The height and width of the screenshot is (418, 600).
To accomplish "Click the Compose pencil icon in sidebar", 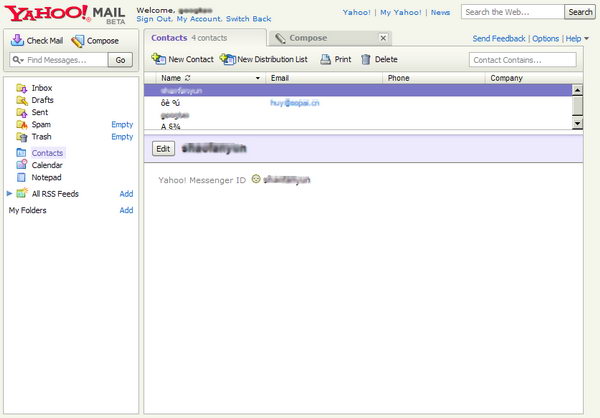I will (x=77, y=41).
